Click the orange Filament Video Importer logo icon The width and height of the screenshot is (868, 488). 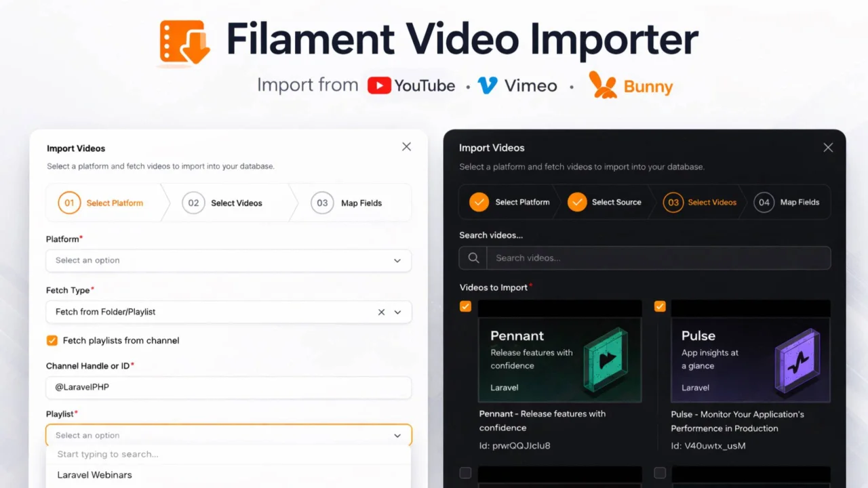tap(184, 43)
